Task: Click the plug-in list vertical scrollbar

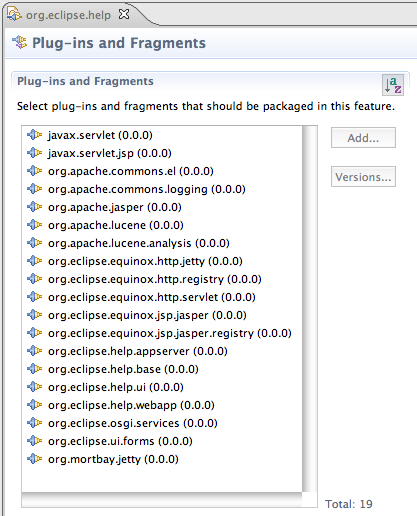Action: coord(310,309)
